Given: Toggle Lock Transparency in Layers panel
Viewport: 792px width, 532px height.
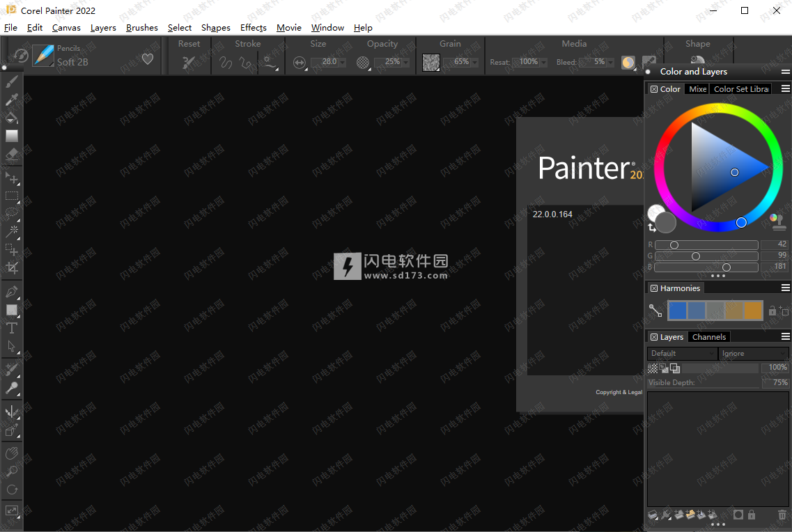Looking at the screenshot, I should coord(653,368).
